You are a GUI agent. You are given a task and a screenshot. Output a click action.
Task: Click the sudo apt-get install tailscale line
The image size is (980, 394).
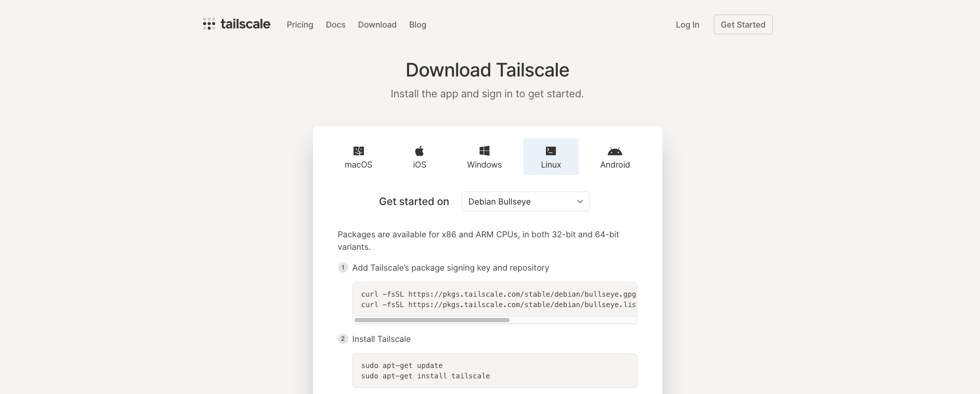click(x=425, y=376)
